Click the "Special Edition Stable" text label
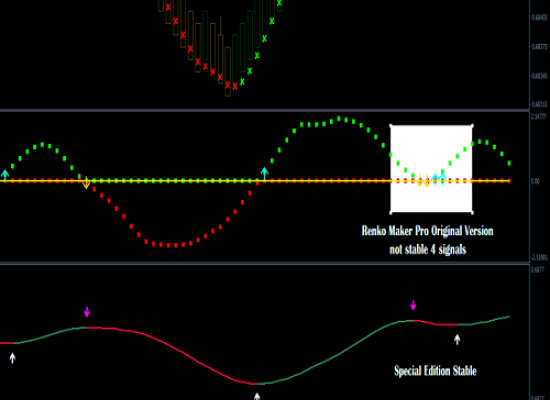 pyautogui.click(x=435, y=371)
